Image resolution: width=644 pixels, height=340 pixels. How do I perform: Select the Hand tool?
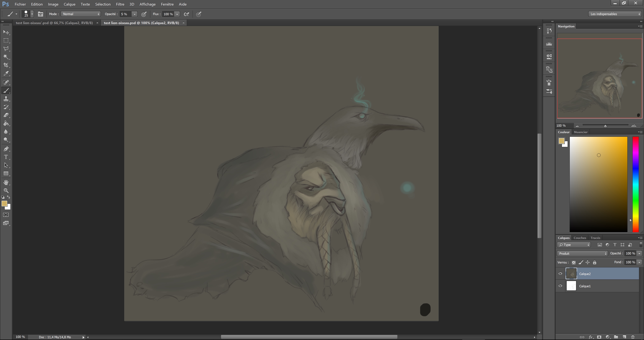point(6,182)
